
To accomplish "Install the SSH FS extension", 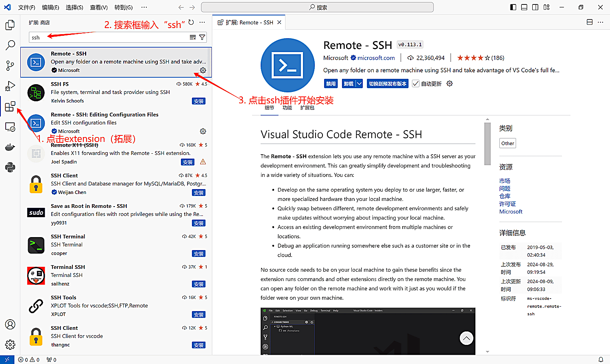I will [199, 101].
